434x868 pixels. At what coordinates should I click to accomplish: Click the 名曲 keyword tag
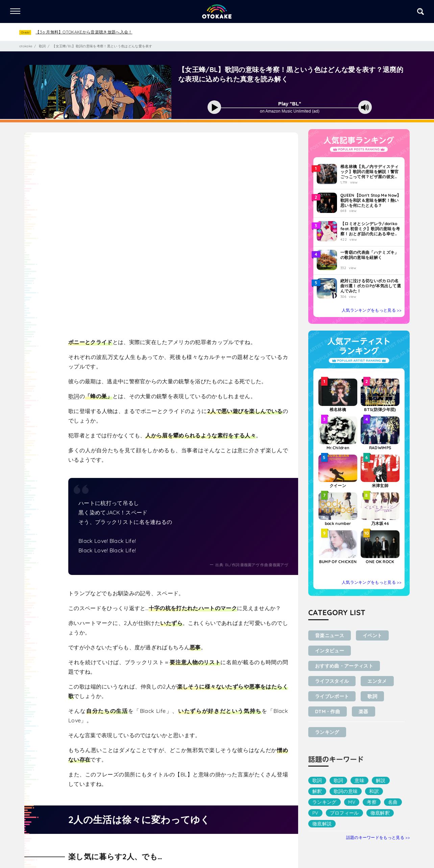pos(393,802)
